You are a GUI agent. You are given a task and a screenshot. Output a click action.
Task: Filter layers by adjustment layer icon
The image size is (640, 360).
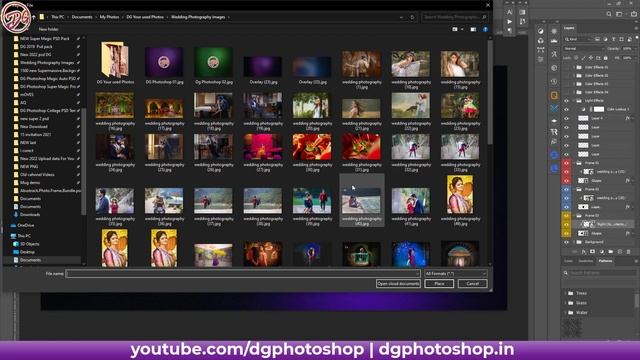[605, 39]
